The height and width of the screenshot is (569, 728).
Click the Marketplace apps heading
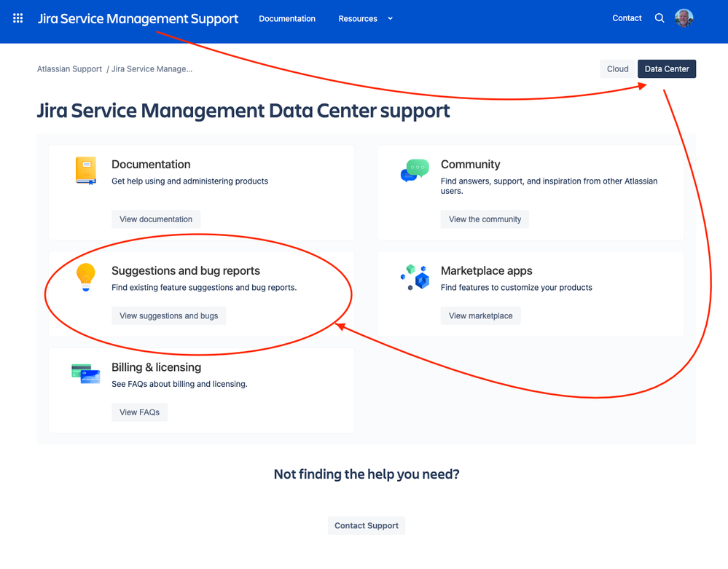(x=487, y=270)
